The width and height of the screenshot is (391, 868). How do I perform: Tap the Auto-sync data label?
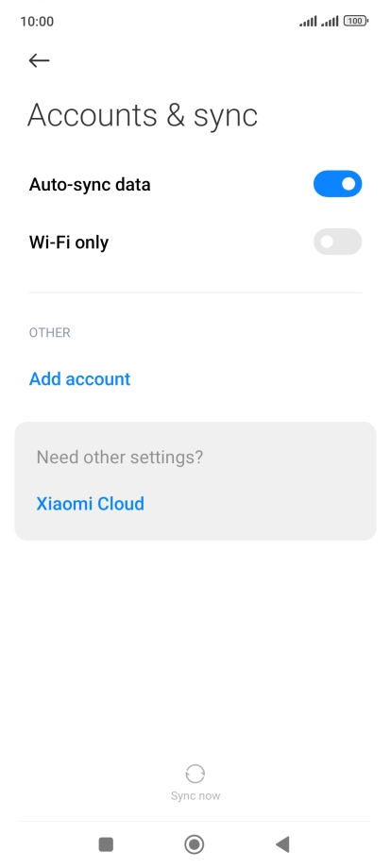pos(90,184)
